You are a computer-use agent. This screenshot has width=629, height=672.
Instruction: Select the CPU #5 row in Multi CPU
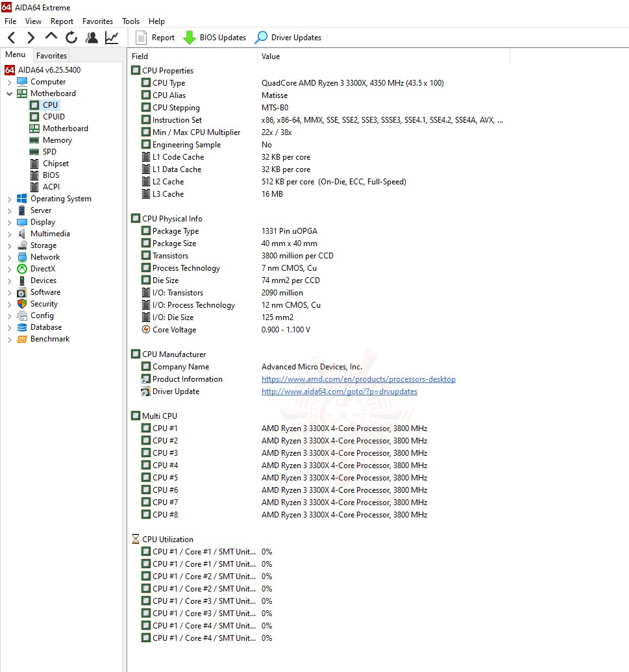pos(319,477)
